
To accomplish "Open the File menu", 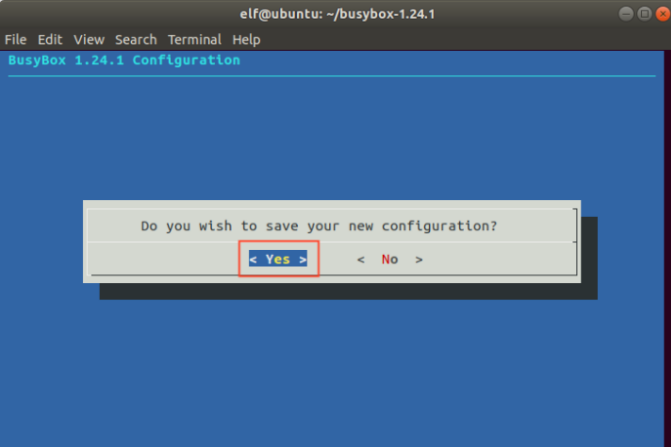I will (x=16, y=39).
